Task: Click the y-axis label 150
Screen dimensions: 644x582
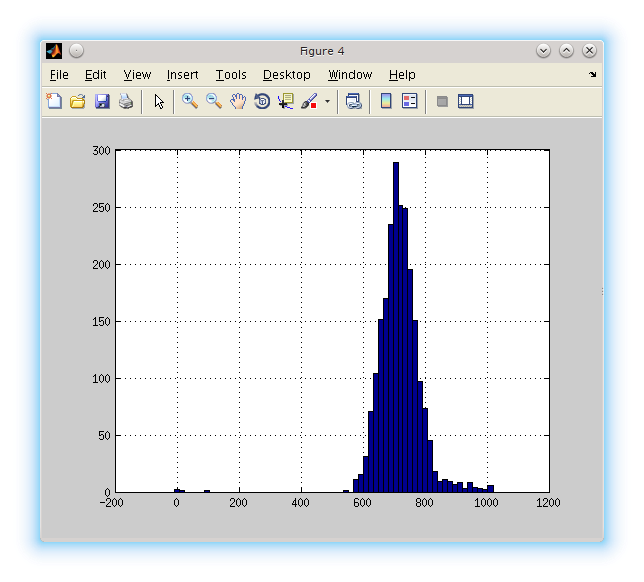Action: pos(101,322)
